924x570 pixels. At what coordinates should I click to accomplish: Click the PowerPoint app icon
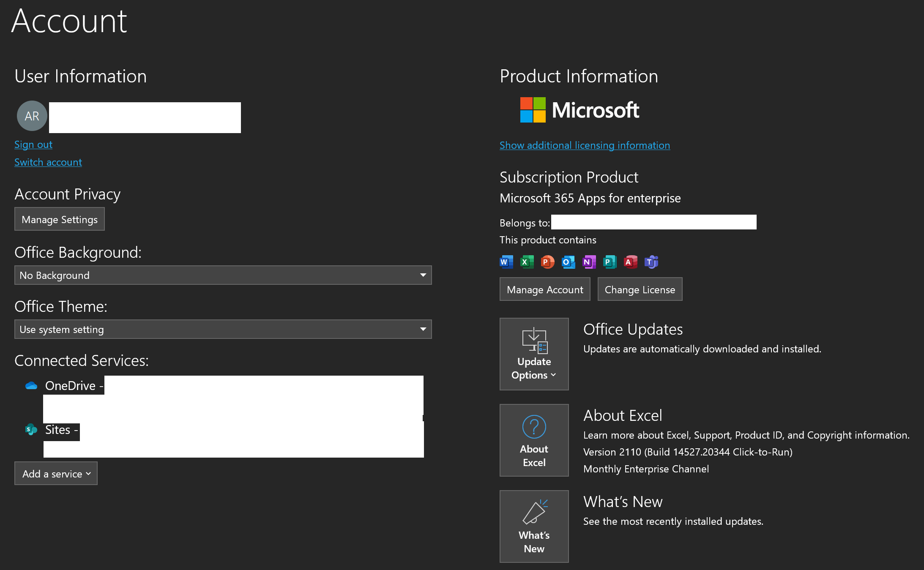[547, 262]
